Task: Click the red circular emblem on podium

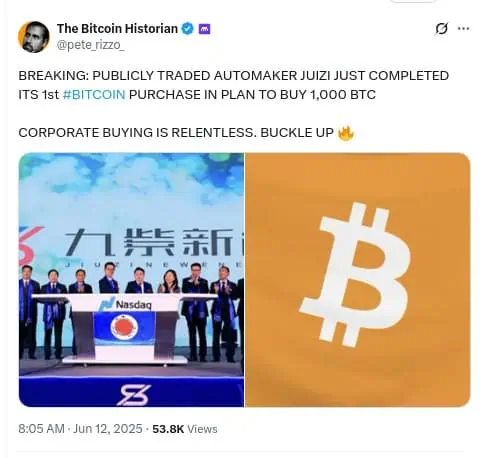Action: [x=124, y=328]
